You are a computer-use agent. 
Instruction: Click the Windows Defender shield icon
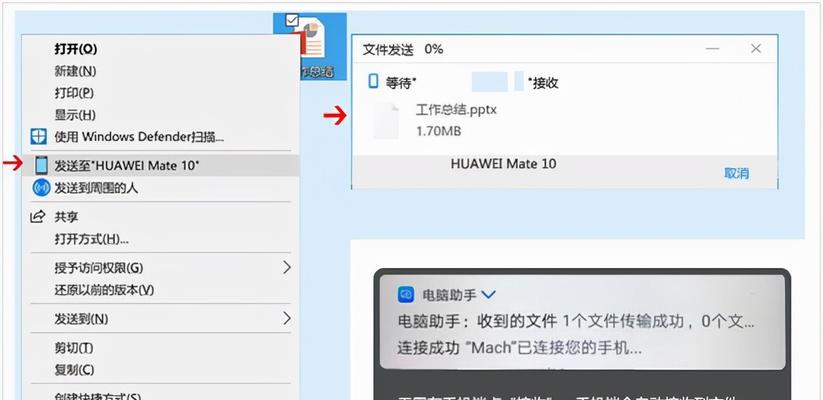(x=38, y=137)
